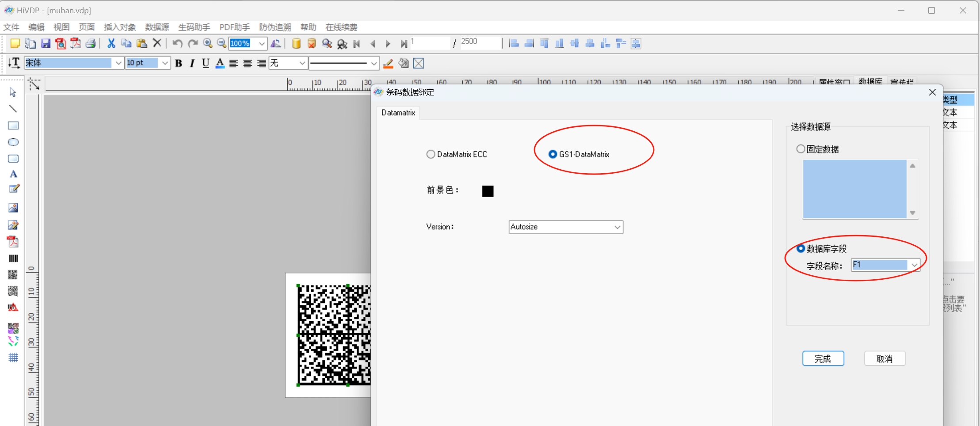This screenshot has width=980, height=426.
Task: Open the 帮助 menu
Action: [308, 27]
